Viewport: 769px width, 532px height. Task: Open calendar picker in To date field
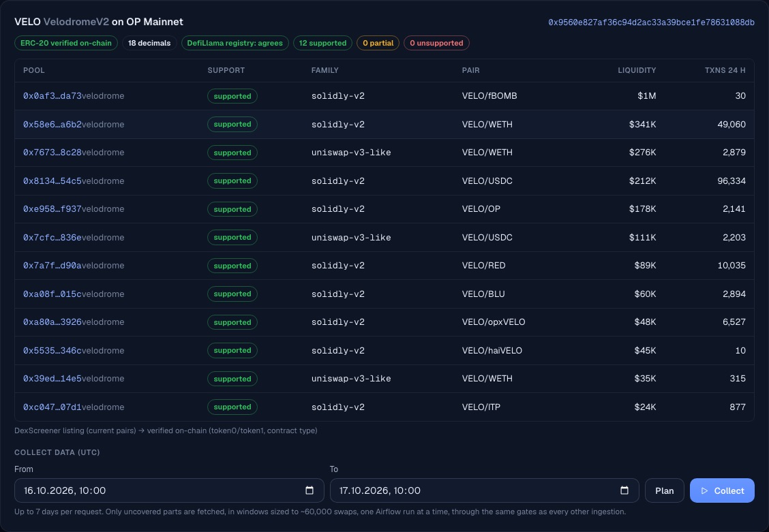pyautogui.click(x=624, y=490)
